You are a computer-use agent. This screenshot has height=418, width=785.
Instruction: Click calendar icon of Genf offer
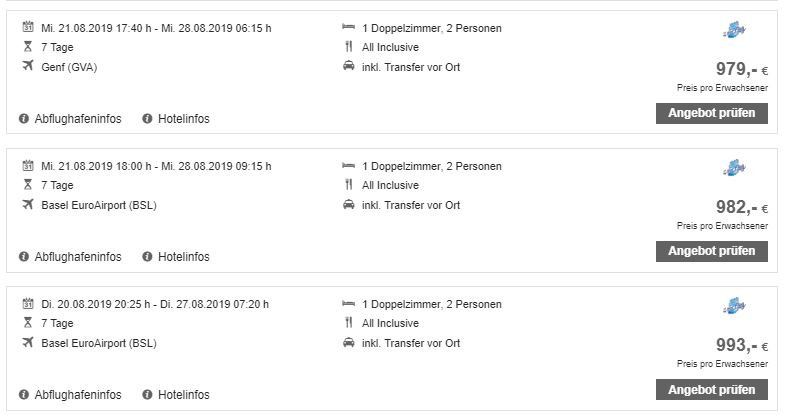coord(28,27)
